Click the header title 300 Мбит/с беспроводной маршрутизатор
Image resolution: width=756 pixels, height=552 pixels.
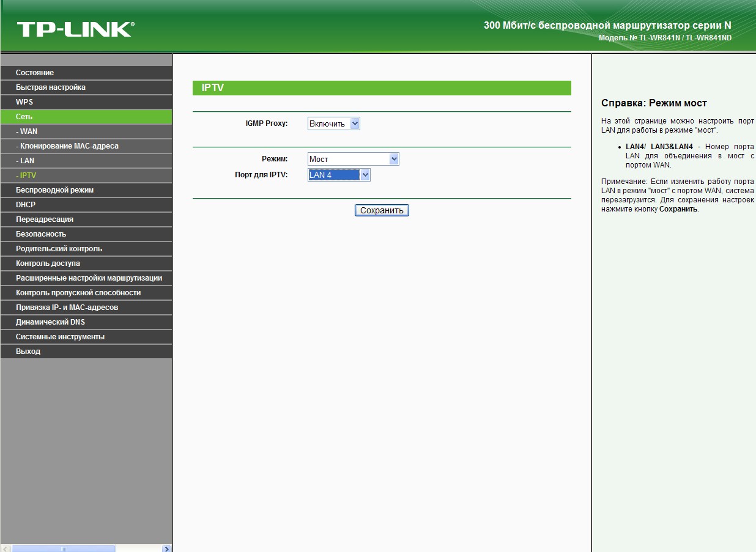pos(607,26)
